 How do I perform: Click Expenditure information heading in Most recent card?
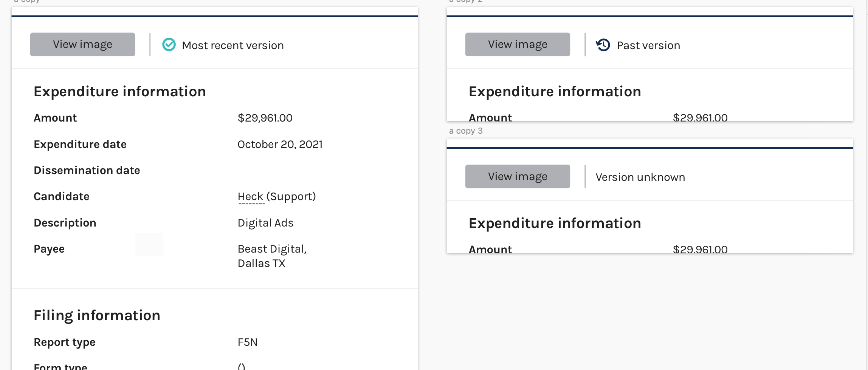pos(120,91)
